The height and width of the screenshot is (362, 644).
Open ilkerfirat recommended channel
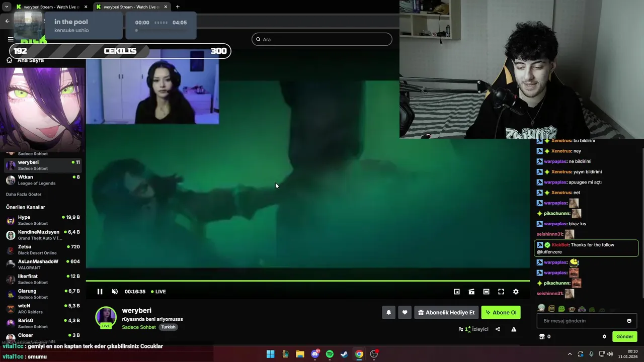[42, 279]
